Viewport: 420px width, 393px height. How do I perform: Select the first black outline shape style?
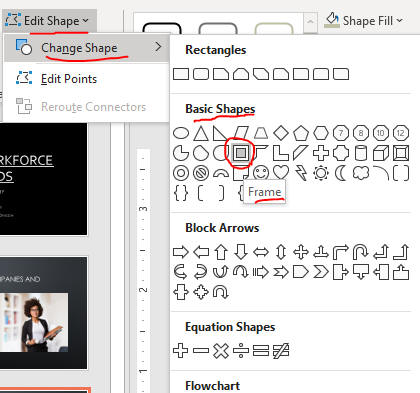162,28
